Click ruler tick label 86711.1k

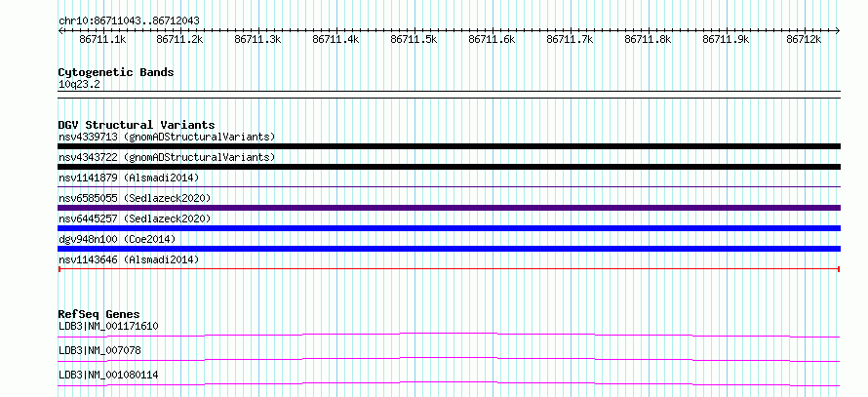[x=102, y=39]
